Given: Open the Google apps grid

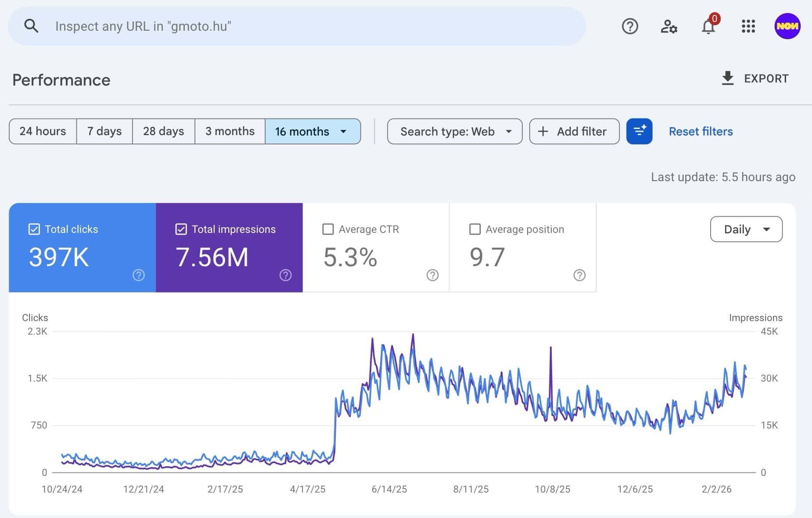Looking at the screenshot, I should [x=748, y=26].
